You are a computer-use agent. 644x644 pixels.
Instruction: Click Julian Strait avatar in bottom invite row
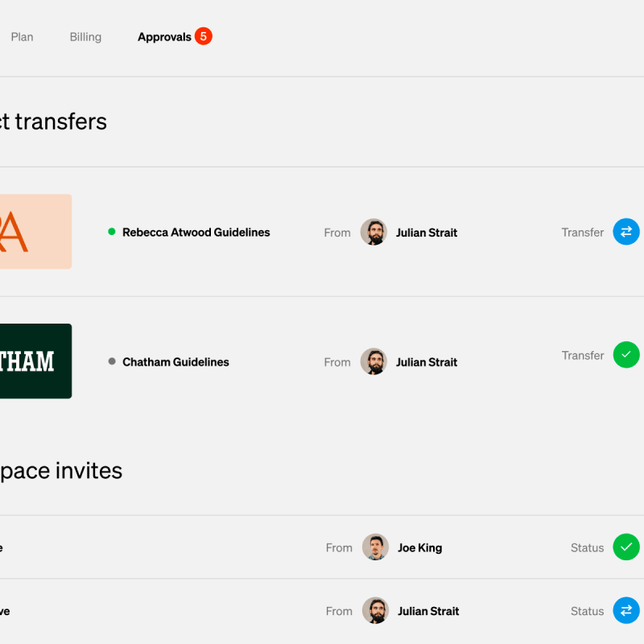tap(375, 610)
